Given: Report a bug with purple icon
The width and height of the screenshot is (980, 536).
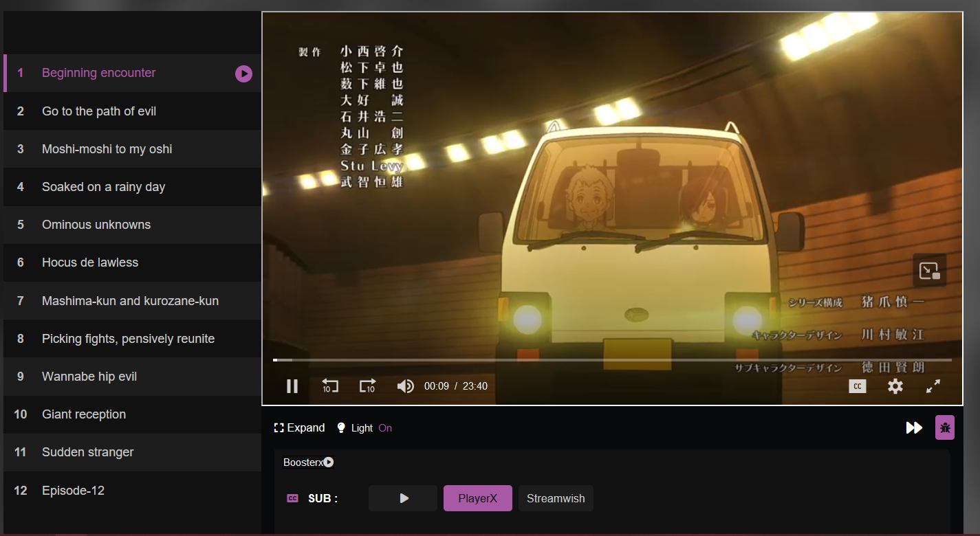Looking at the screenshot, I should (x=944, y=428).
